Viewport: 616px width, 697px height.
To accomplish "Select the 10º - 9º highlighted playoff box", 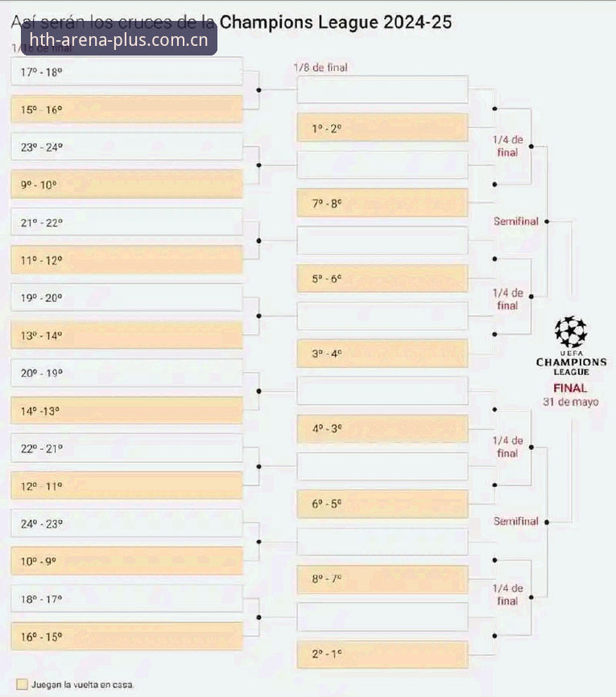I will (x=126, y=561).
